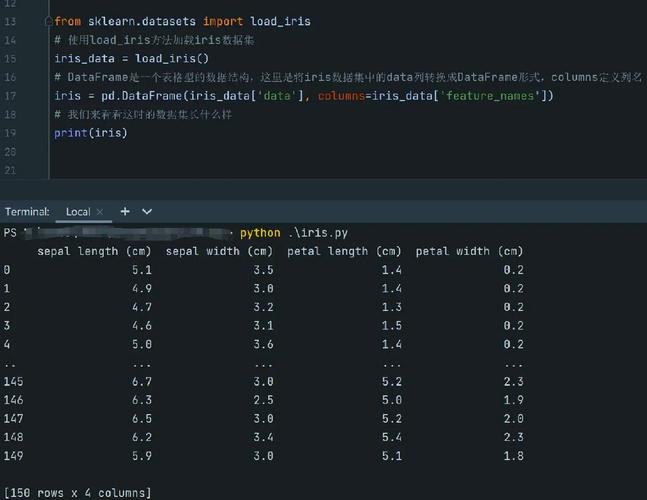
Task: Click 'sepal width (cm)' column header
Action: coord(220,251)
